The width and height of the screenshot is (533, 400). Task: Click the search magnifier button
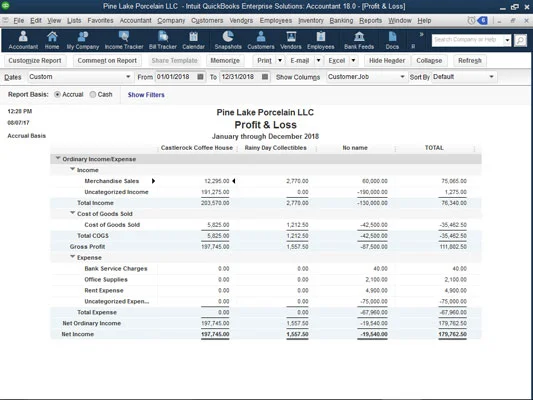(520, 40)
